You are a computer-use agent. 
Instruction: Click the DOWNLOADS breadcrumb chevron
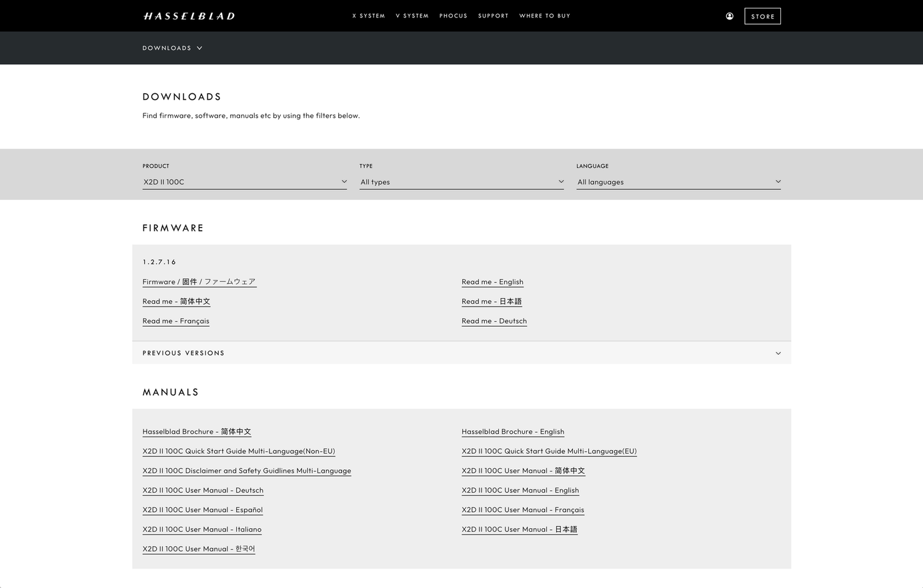[x=199, y=47]
